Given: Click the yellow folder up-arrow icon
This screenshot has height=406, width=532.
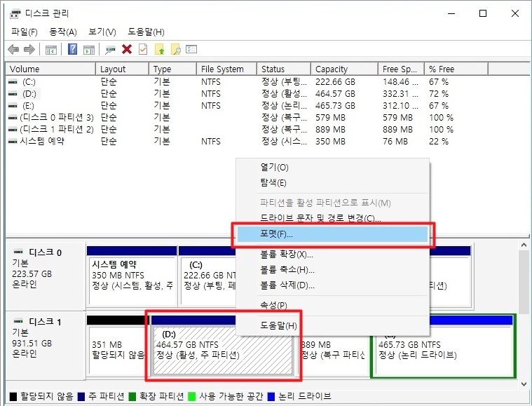Looking at the screenshot, I should (160, 50).
